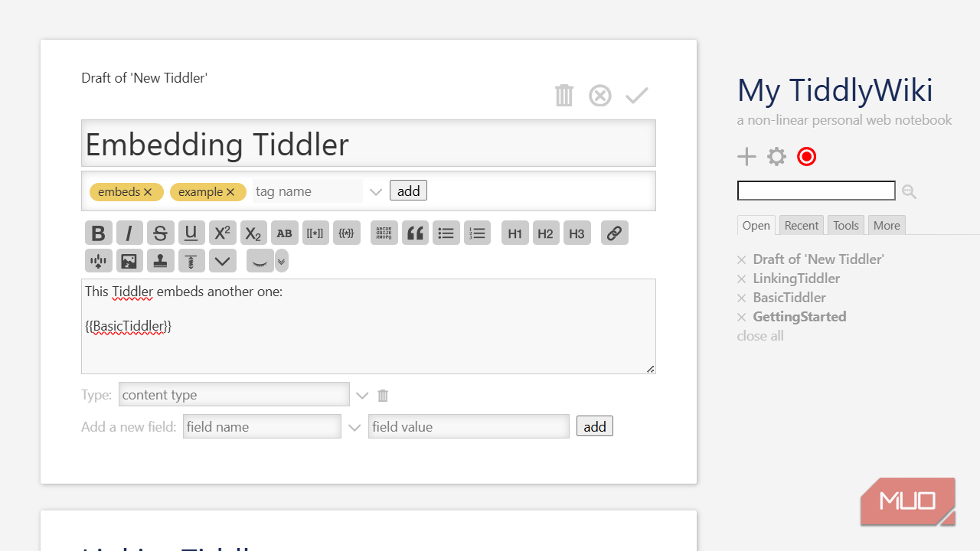Apply italic formatting to the text
The image size is (980, 551).
[129, 233]
